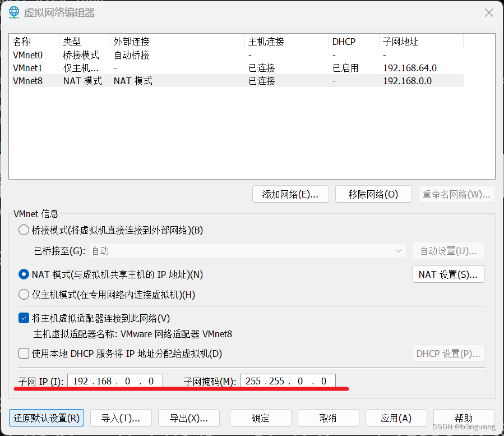This screenshot has height=436, width=504.
Task: Toggle 将主机虚拟适配器连接到此网络 checkbox
Action: click(24, 318)
